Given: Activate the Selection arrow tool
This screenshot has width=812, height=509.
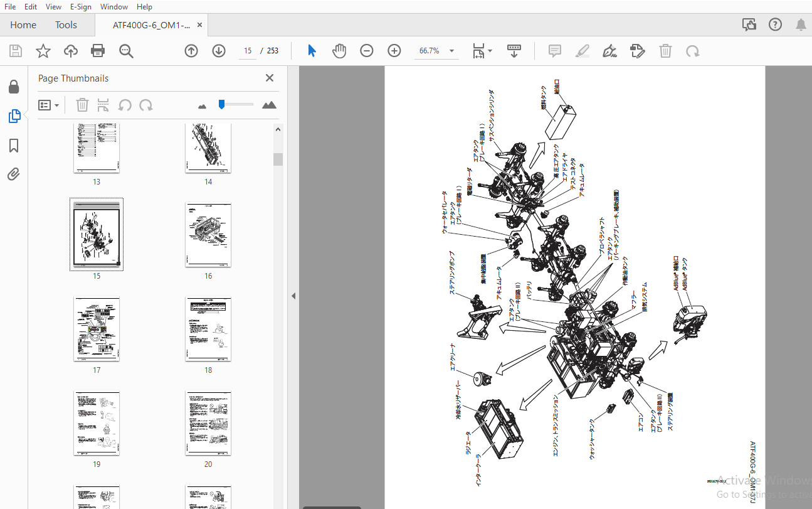Looking at the screenshot, I should click(312, 51).
